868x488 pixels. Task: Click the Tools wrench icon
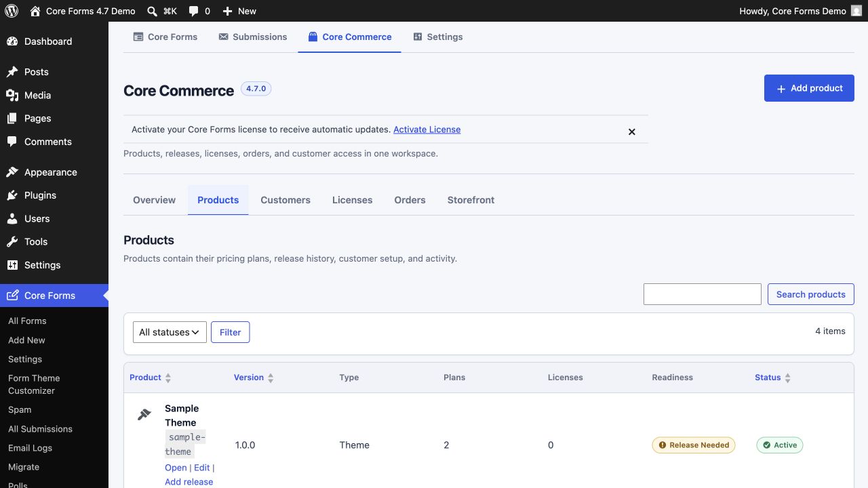(12, 242)
